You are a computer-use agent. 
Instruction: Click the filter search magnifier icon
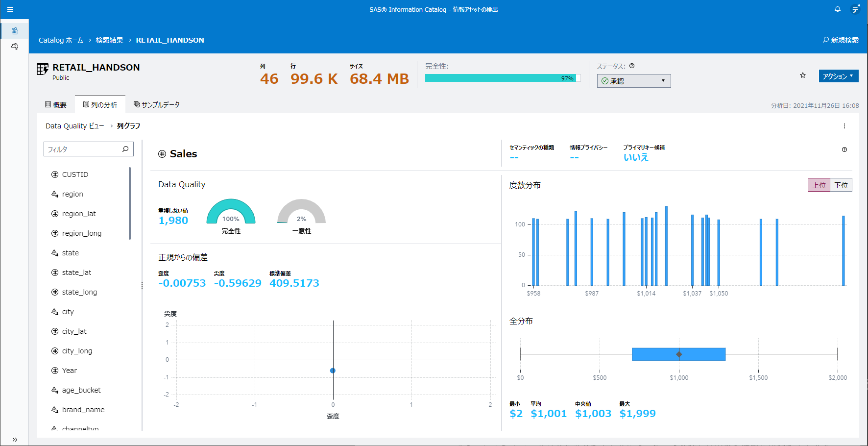coord(125,149)
